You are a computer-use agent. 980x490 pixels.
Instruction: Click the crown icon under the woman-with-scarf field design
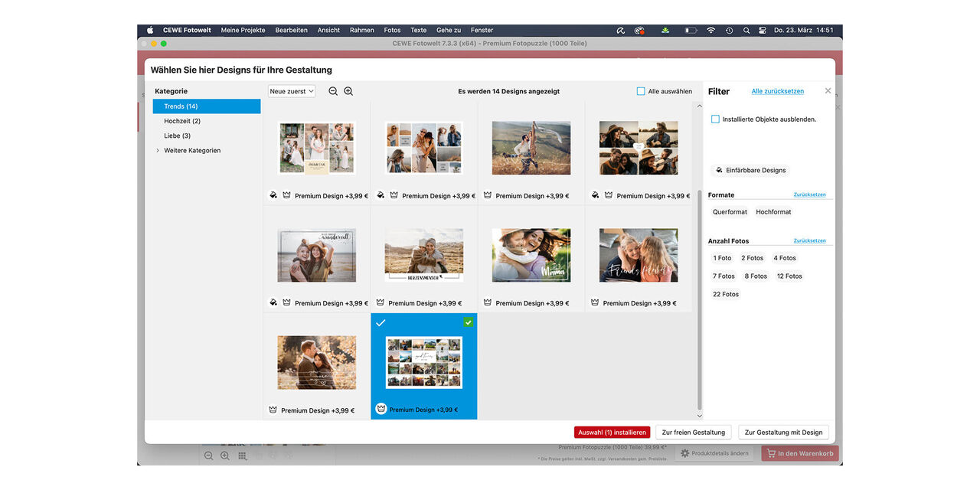tap(488, 195)
